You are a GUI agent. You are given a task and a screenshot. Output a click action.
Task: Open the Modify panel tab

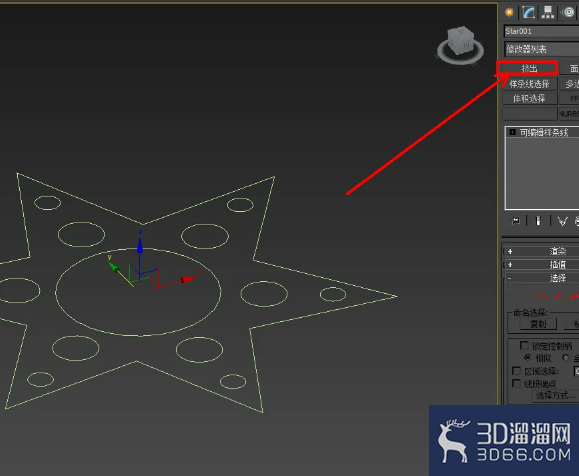pyautogui.click(x=528, y=13)
